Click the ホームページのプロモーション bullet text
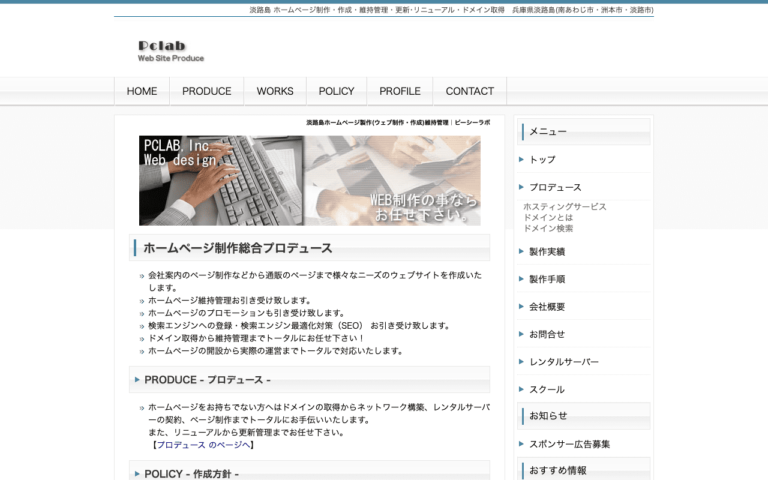768x480 pixels. click(247, 313)
